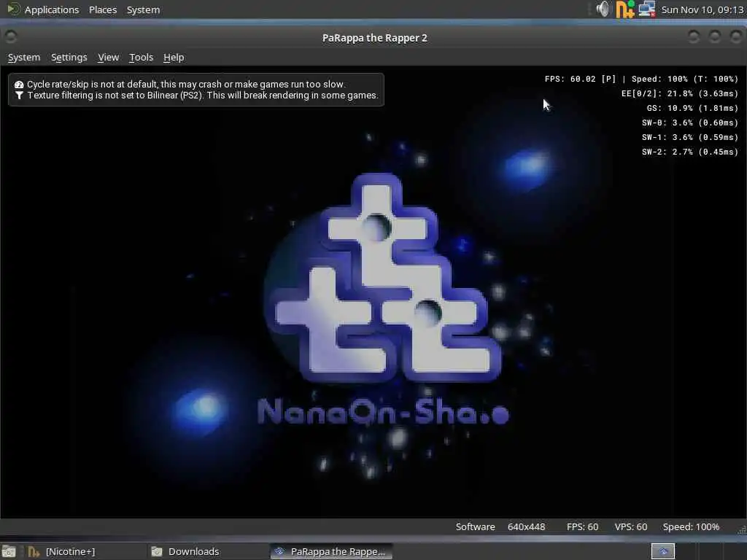The image size is (747, 560).
Task: Click the window menu button on title bar
Action: (10, 36)
